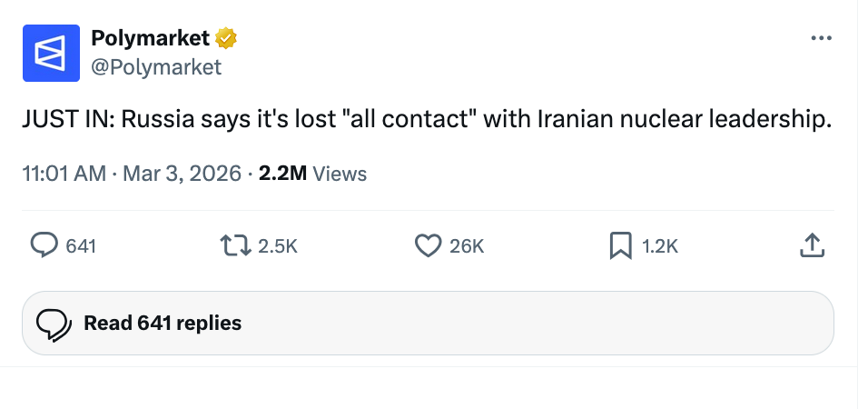Open the Polymarket profile avatar
Image resolution: width=868 pixels, height=409 pixels.
pos(51,52)
